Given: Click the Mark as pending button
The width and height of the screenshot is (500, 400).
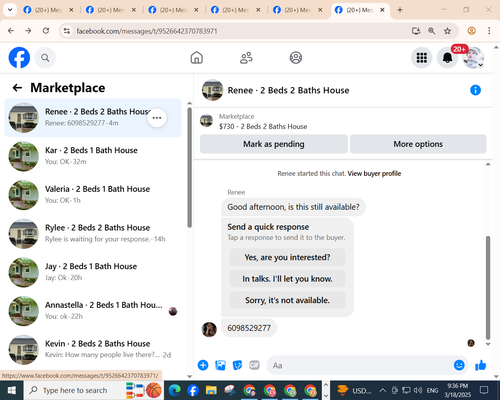Looking at the screenshot, I should 274,144.
